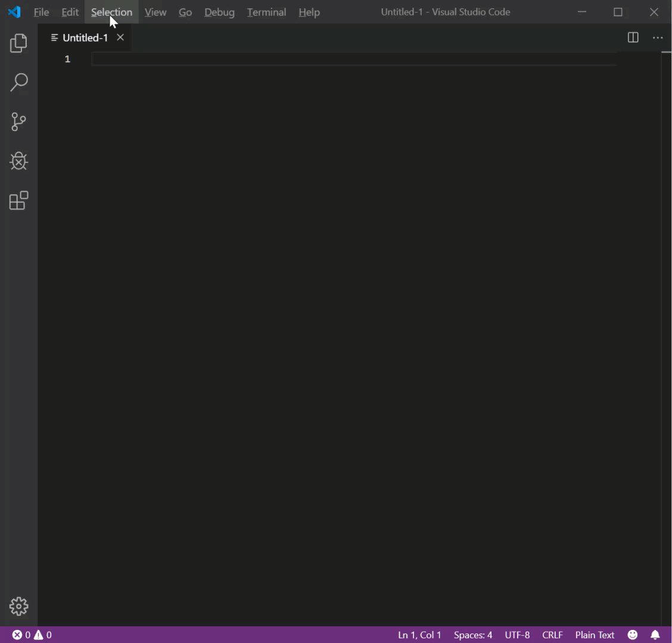
Task: Click Ln 1, Col 1 to go to line
Action: (419, 635)
